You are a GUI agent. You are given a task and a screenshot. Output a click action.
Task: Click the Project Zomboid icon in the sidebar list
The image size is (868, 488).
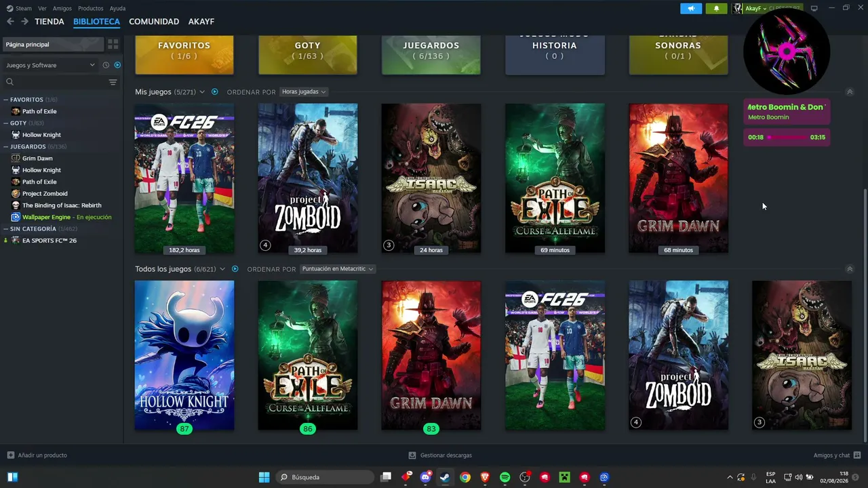16,193
